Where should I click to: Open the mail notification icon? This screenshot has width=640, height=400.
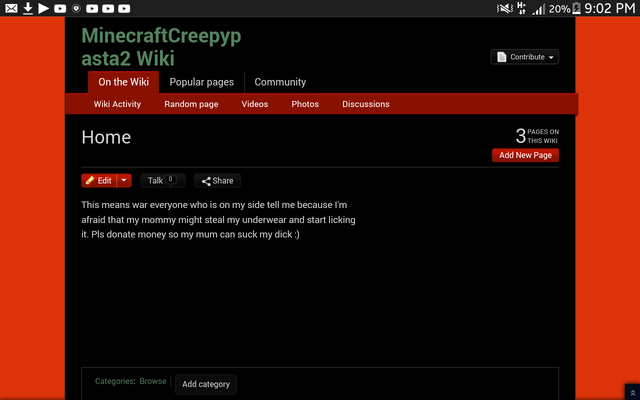11,8
